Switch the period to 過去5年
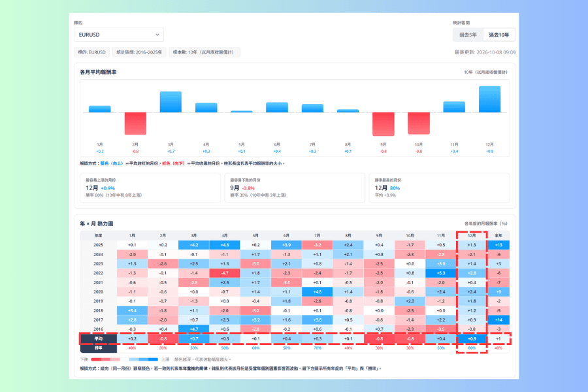The width and height of the screenshot is (588, 392). pyautogui.click(x=468, y=35)
